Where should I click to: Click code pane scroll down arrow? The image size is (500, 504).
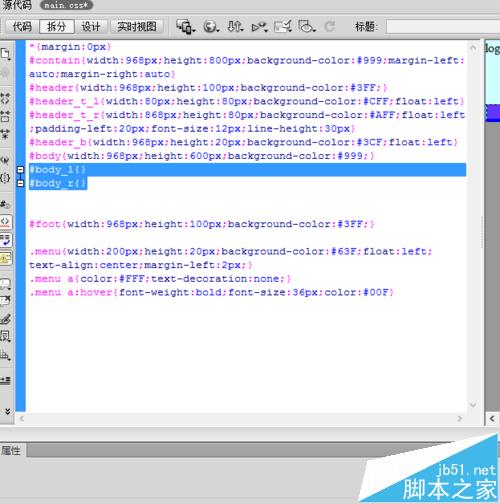[x=473, y=405]
